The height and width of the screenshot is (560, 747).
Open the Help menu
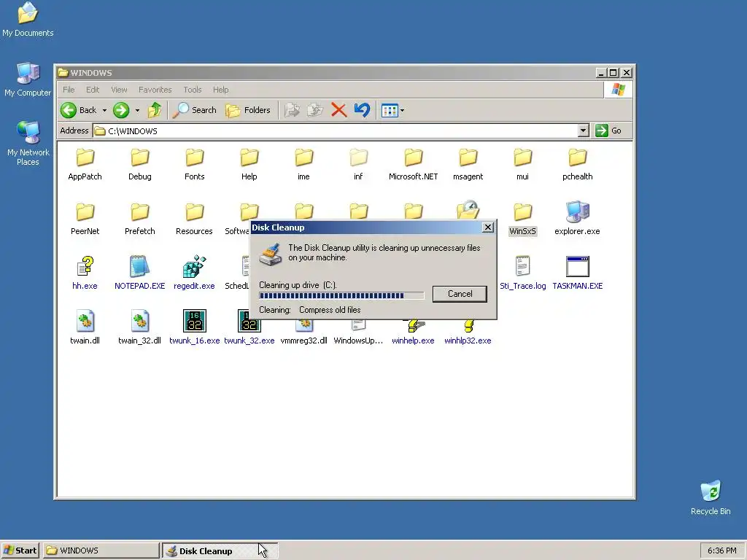pyautogui.click(x=220, y=90)
